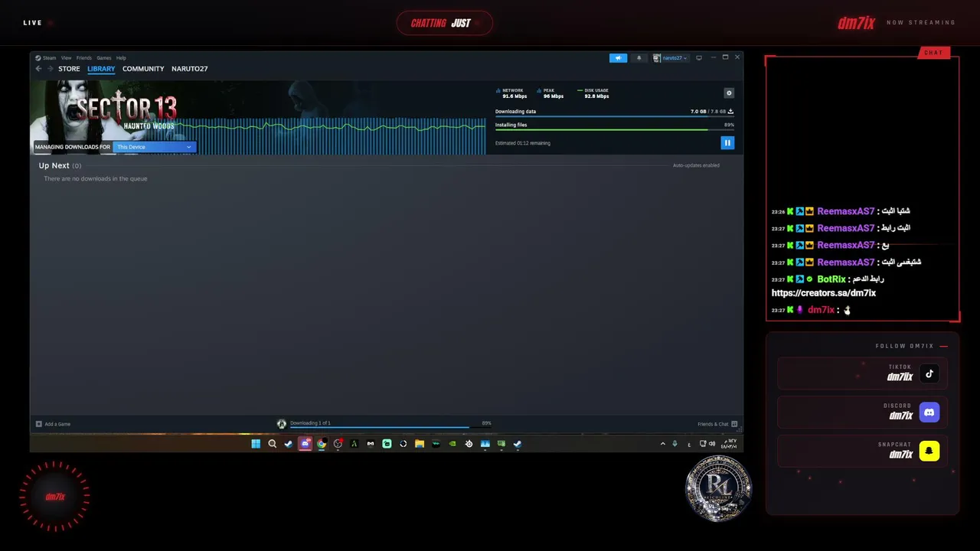The width and height of the screenshot is (980, 551).
Task: Open download settings gear icon
Action: 729,93
